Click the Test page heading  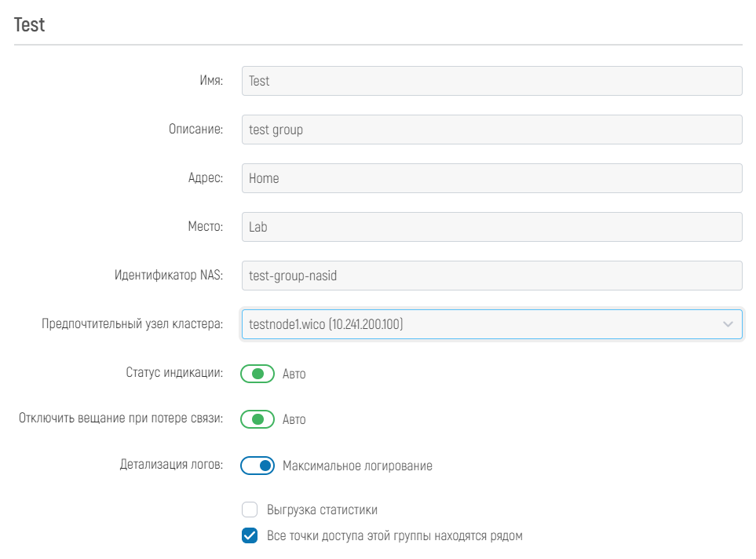coord(29,24)
